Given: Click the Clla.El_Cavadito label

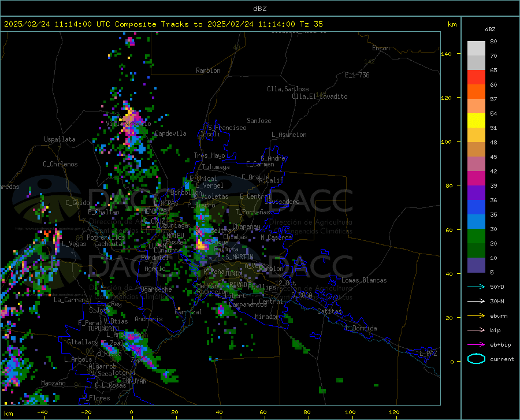Looking at the screenshot, I should [320, 96].
